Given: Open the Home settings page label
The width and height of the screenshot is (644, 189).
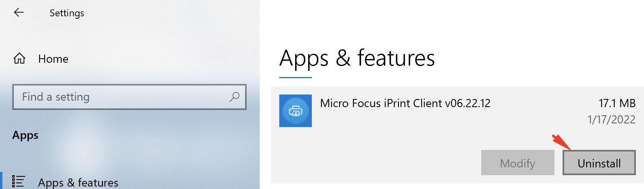Looking at the screenshot, I should [x=53, y=59].
